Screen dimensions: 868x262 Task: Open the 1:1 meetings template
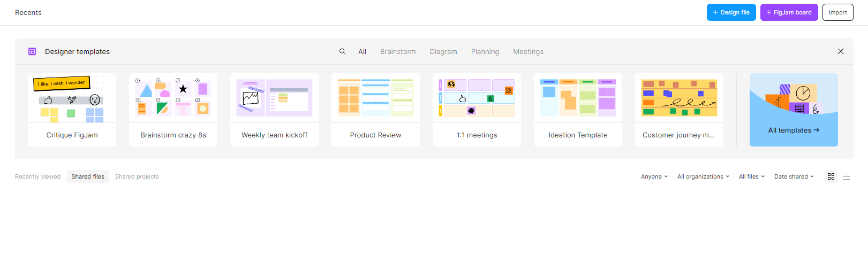click(477, 110)
